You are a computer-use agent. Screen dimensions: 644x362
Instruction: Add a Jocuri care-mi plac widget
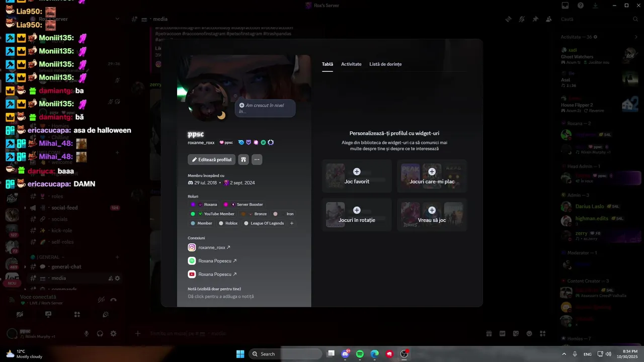(432, 176)
